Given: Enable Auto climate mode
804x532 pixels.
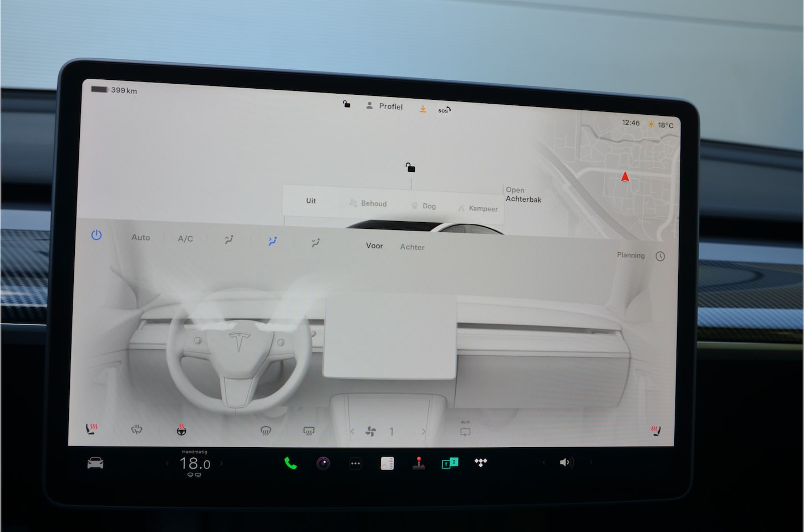Looking at the screenshot, I should coord(141,237).
